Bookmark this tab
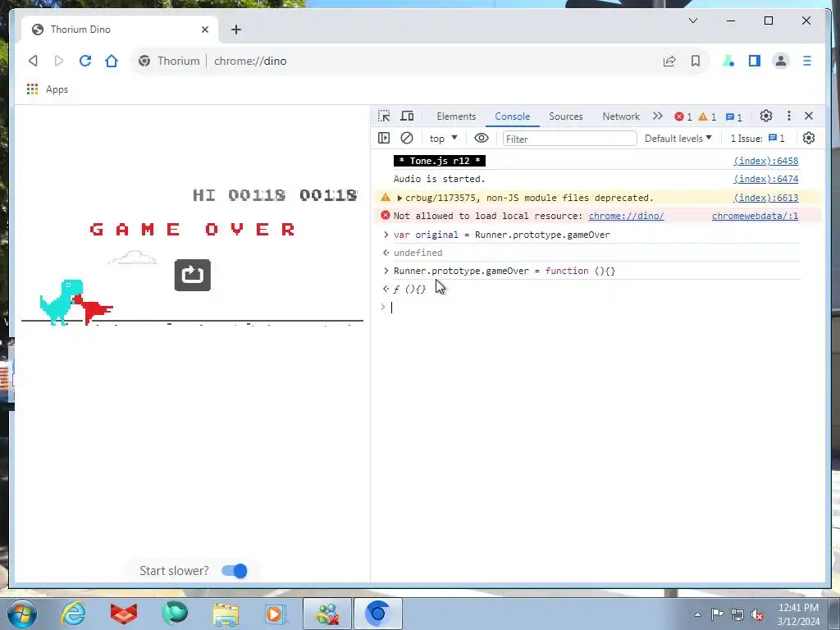 pos(696,61)
